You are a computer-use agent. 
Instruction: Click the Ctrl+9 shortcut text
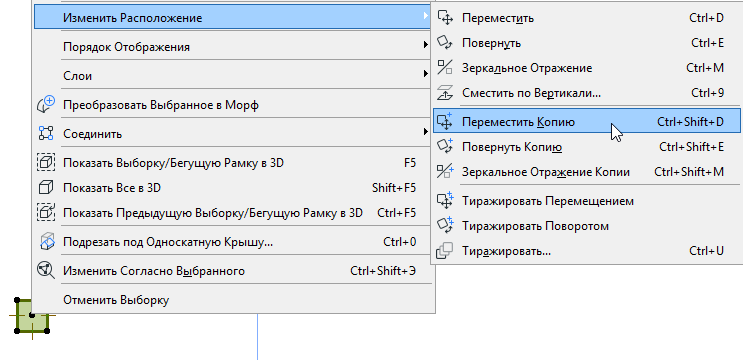click(707, 93)
